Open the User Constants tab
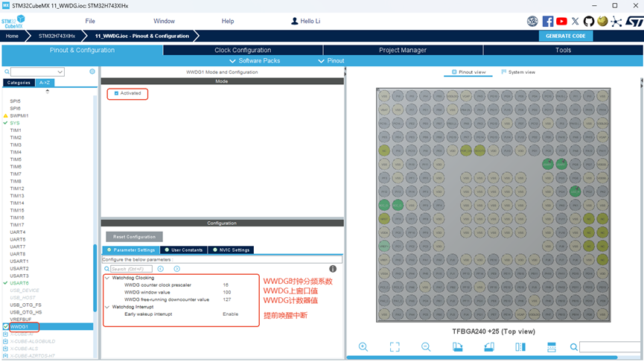This screenshot has height=362, width=644. (x=184, y=250)
